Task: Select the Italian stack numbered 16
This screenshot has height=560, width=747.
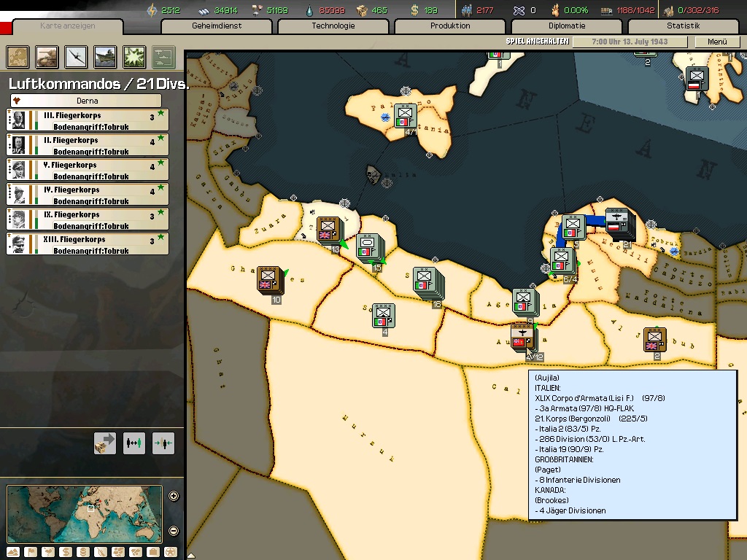Action: click(427, 283)
